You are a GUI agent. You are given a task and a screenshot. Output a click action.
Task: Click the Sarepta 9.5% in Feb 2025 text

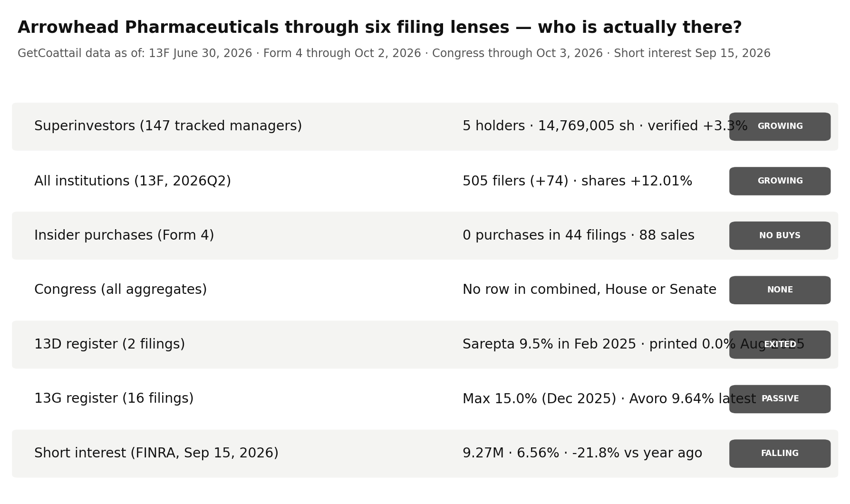[549, 345]
